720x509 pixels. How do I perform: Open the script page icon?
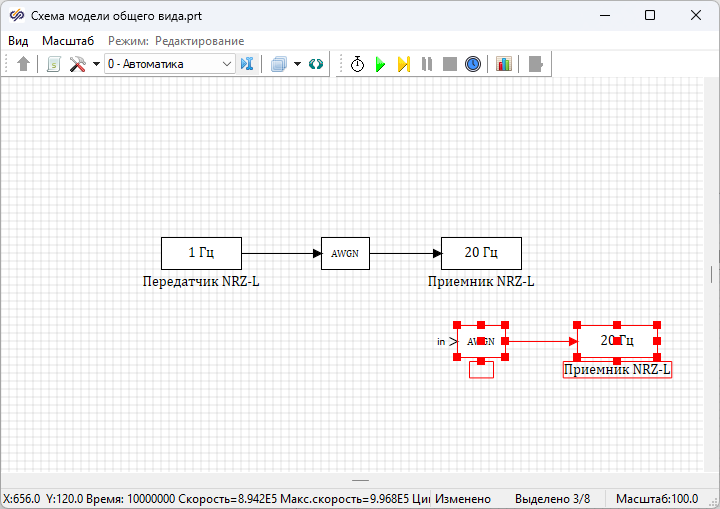[x=54, y=64]
